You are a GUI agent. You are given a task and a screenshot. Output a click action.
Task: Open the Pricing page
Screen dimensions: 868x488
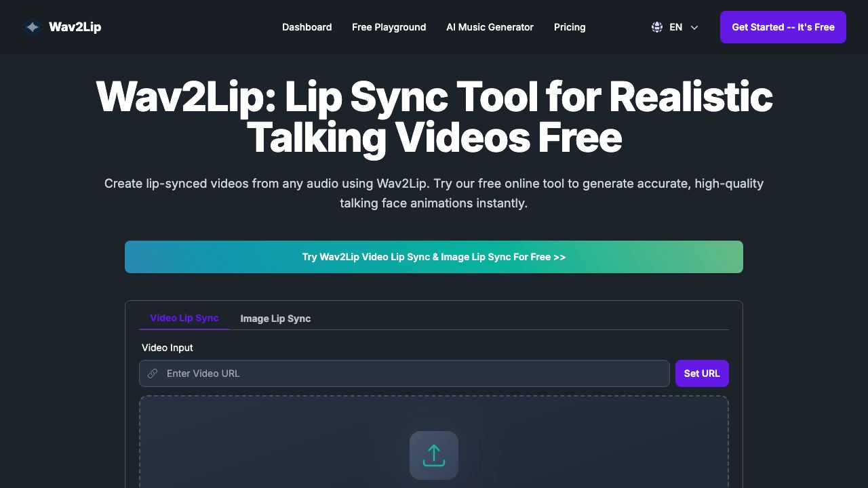click(x=570, y=27)
